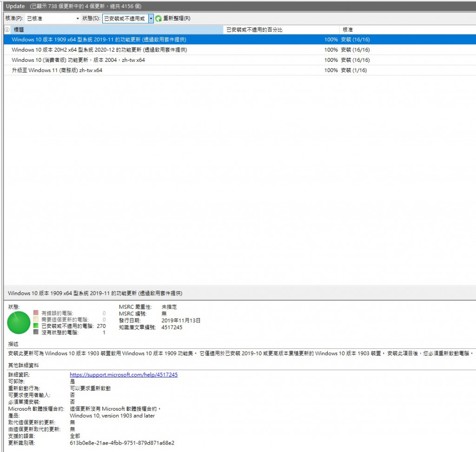Click the 重新整理(R) refresh button
The height and width of the screenshot is (452, 476).
173,19
